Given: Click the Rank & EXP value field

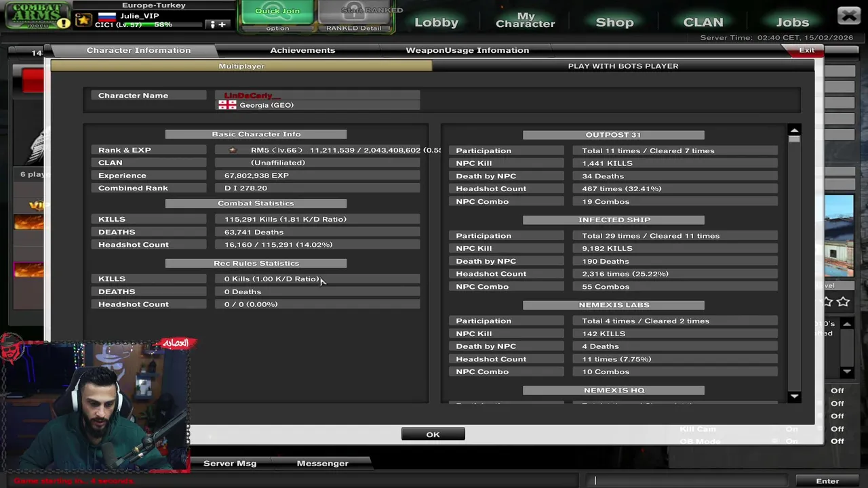Looking at the screenshot, I should (328, 150).
